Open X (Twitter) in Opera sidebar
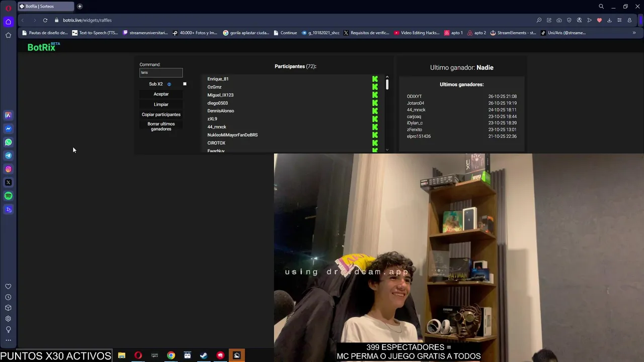Screen dimensions: 644x362 8,183
